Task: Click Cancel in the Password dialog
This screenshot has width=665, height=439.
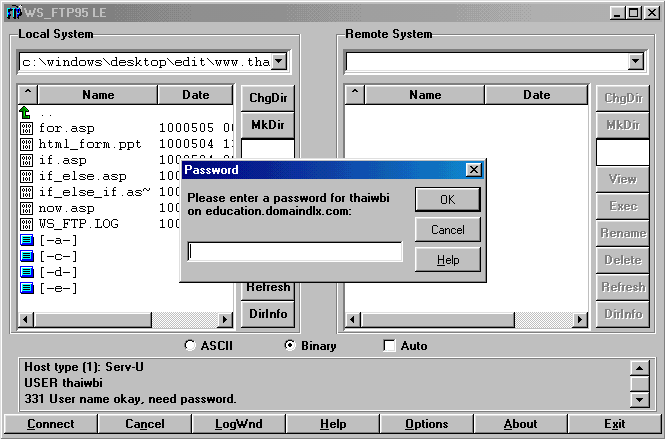Action: (447, 229)
